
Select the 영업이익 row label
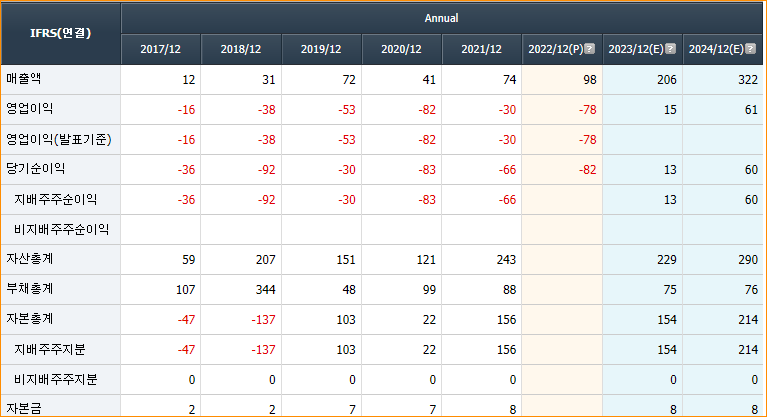29,109
